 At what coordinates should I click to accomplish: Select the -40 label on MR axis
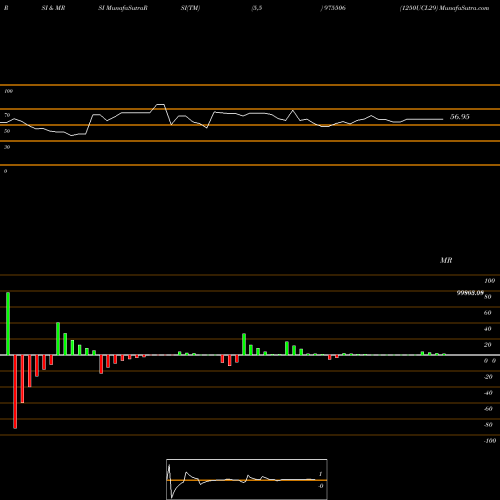(x=488, y=393)
